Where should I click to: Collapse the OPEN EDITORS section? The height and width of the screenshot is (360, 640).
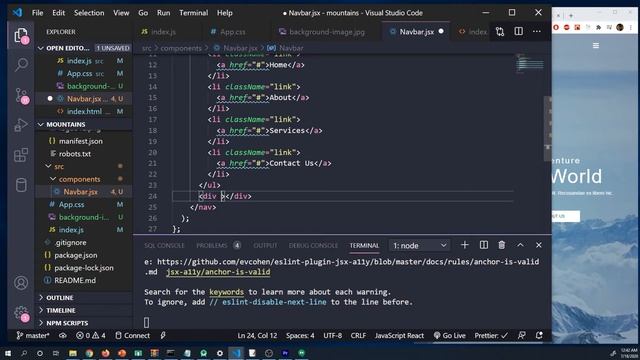click(84, 48)
